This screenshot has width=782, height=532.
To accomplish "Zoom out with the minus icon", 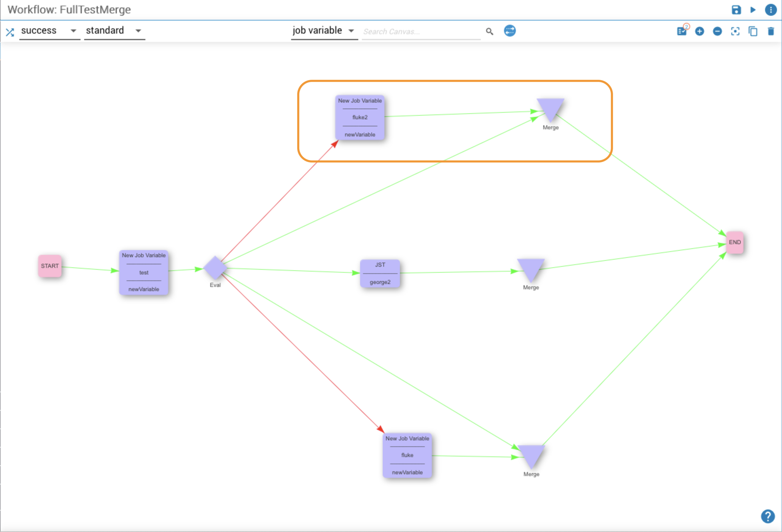I will (717, 31).
